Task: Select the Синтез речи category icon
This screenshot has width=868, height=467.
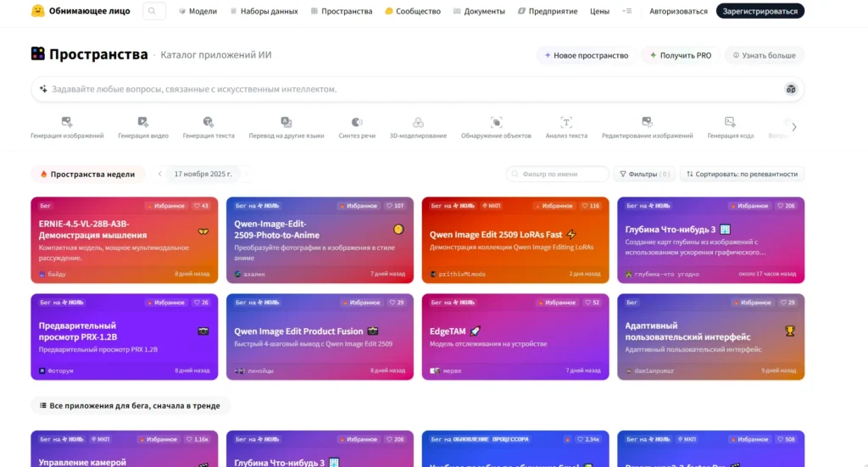Action: pyautogui.click(x=357, y=122)
